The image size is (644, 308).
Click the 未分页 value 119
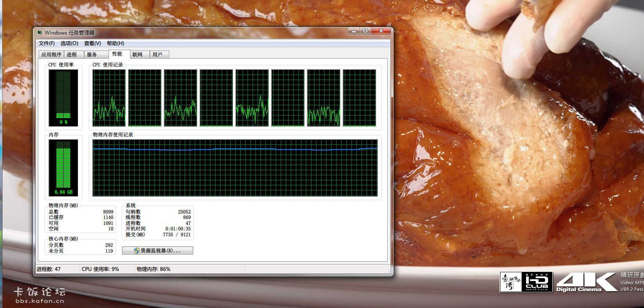pyautogui.click(x=109, y=251)
